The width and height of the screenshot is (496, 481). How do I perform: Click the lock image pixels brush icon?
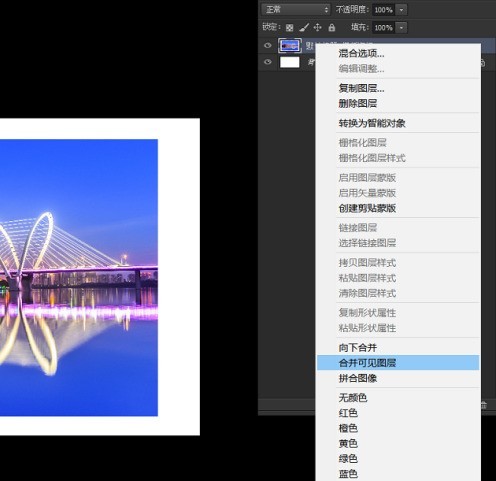304,28
